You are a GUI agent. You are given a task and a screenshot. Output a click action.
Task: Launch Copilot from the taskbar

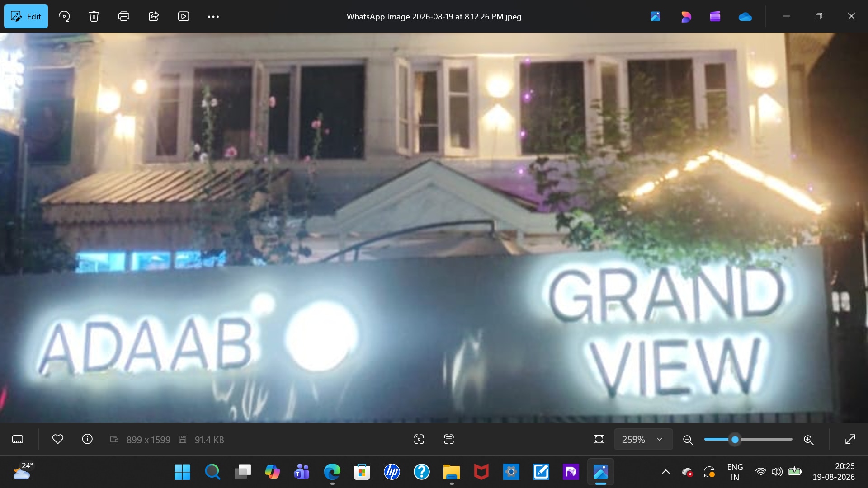[x=272, y=472]
